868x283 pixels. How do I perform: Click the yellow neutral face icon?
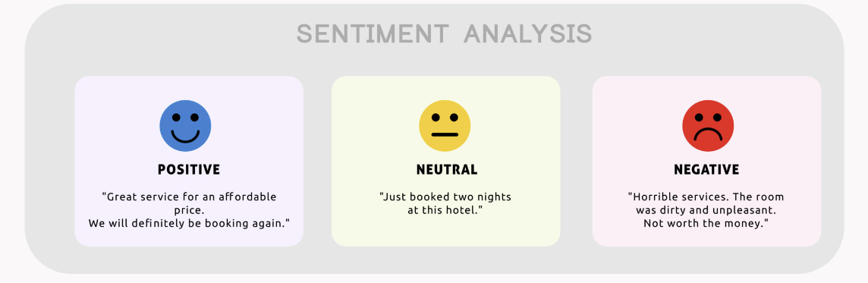pos(445,126)
